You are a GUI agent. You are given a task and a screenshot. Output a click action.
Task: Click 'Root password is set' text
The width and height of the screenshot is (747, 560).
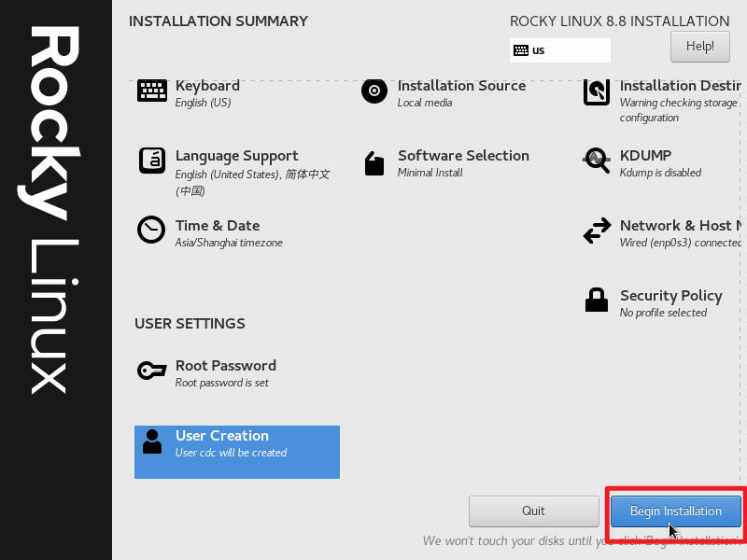tap(222, 383)
